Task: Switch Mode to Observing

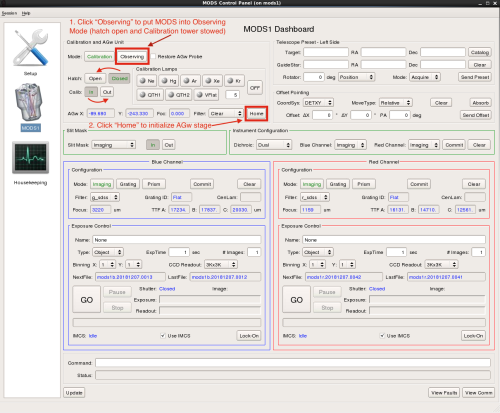Action: 132,57
